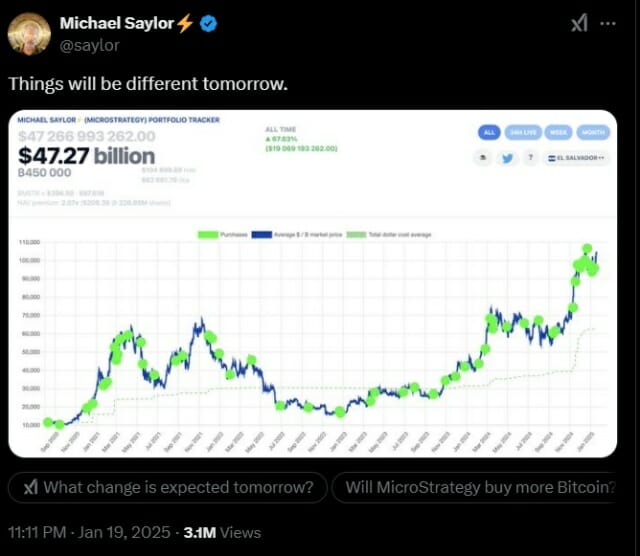
Task: Toggle the blue market price legend swatch
Action: [x=262, y=235]
